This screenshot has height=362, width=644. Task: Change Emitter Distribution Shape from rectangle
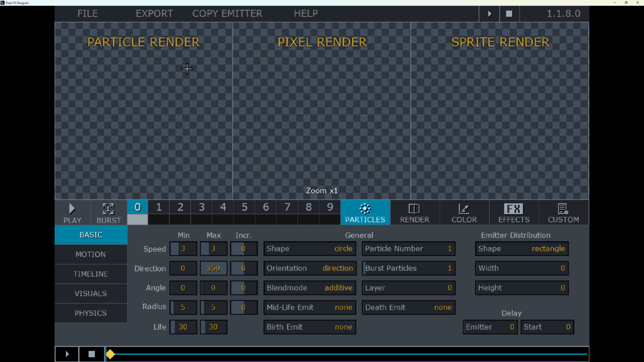522,249
